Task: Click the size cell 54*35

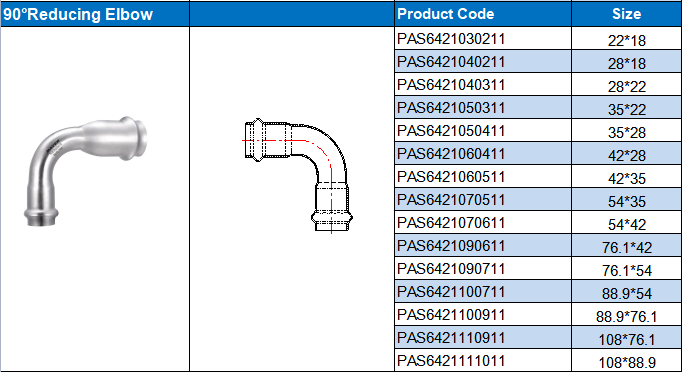Action: pyautogui.click(x=626, y=200)
